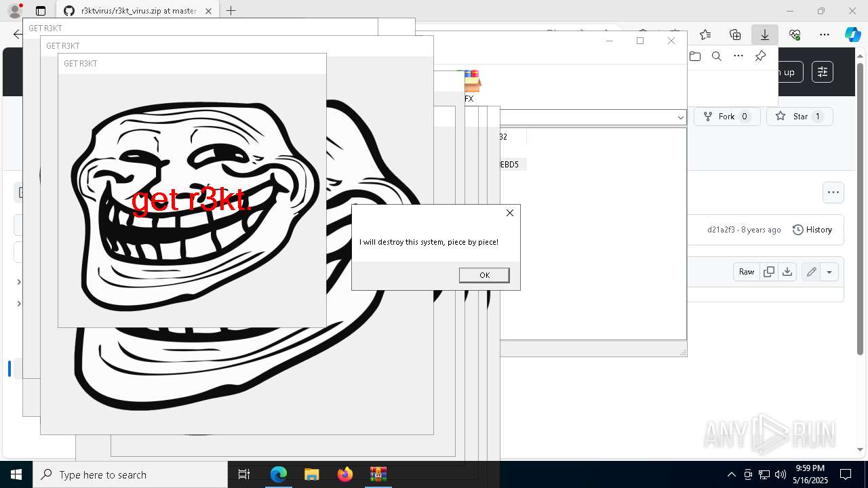Copy raw file contents icon

(769, 272)
